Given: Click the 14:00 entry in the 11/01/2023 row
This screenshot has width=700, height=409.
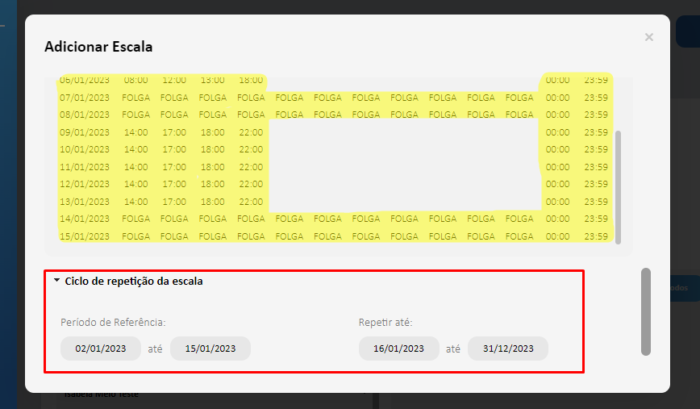Looking at the screenshot, I should click(136, 167).
